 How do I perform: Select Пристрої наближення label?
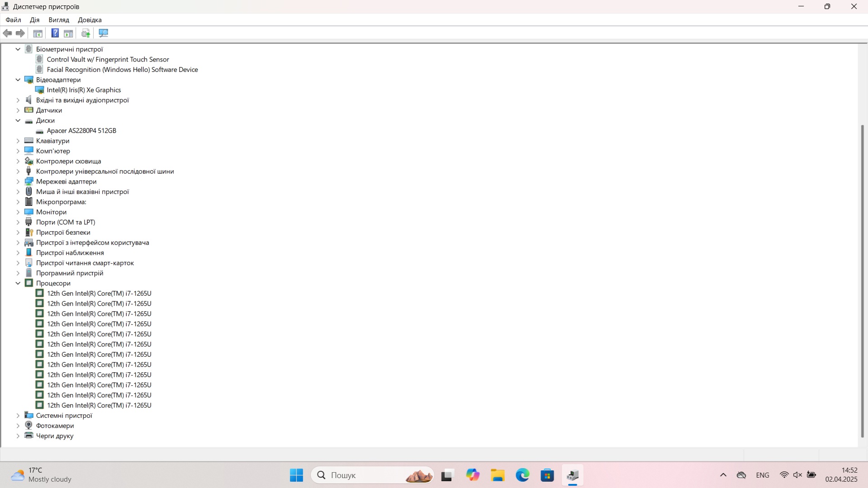coord(70,252)
